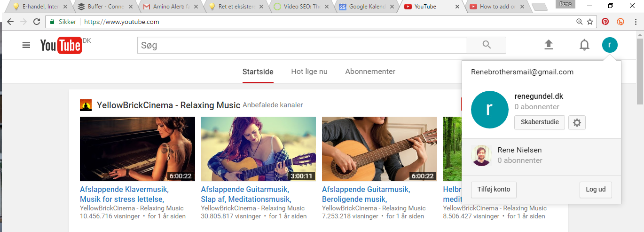The height and width of the screenshot is (232, 644).
Task: Open YellowBrickCinema - Relaxing Music channel title
Action: coord(168,105)
